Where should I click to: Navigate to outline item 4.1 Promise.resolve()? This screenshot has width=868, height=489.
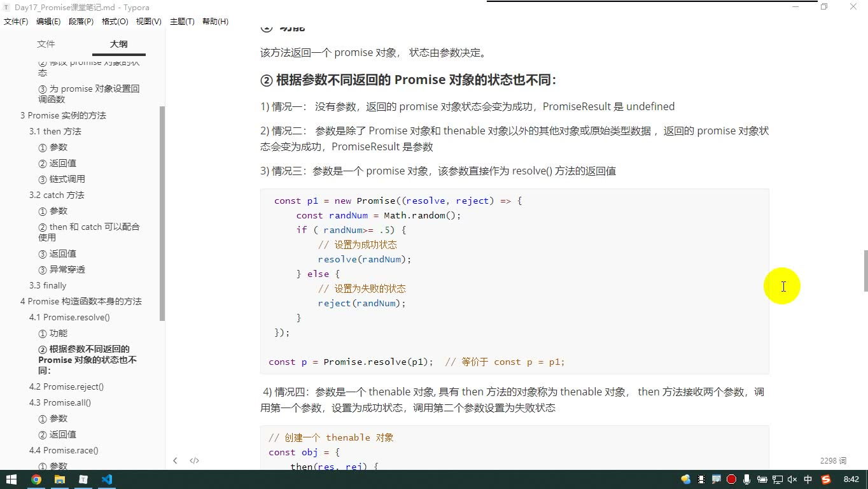point(69,317)
